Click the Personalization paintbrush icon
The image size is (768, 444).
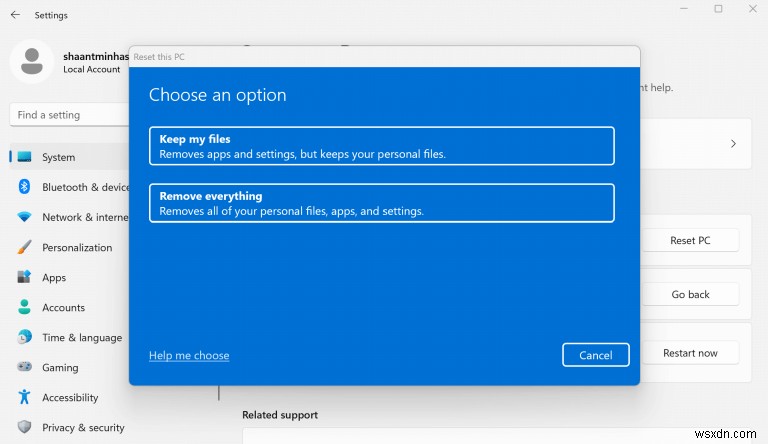tap(24, 247)
